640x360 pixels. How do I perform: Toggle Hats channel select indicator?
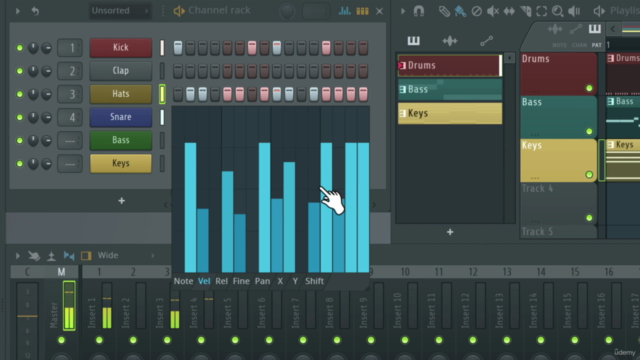pyautogui.click(x=162, y=94)
